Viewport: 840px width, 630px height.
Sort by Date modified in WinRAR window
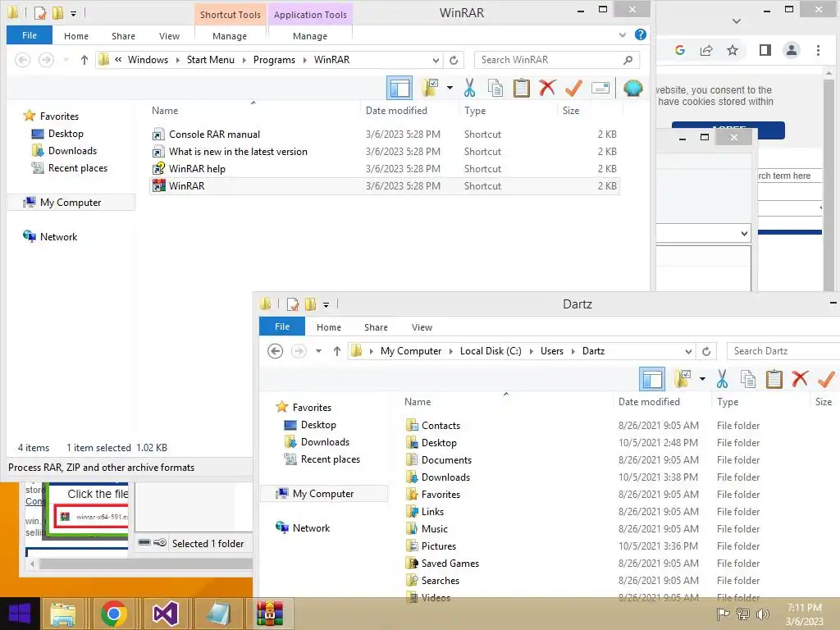(396, 111)
